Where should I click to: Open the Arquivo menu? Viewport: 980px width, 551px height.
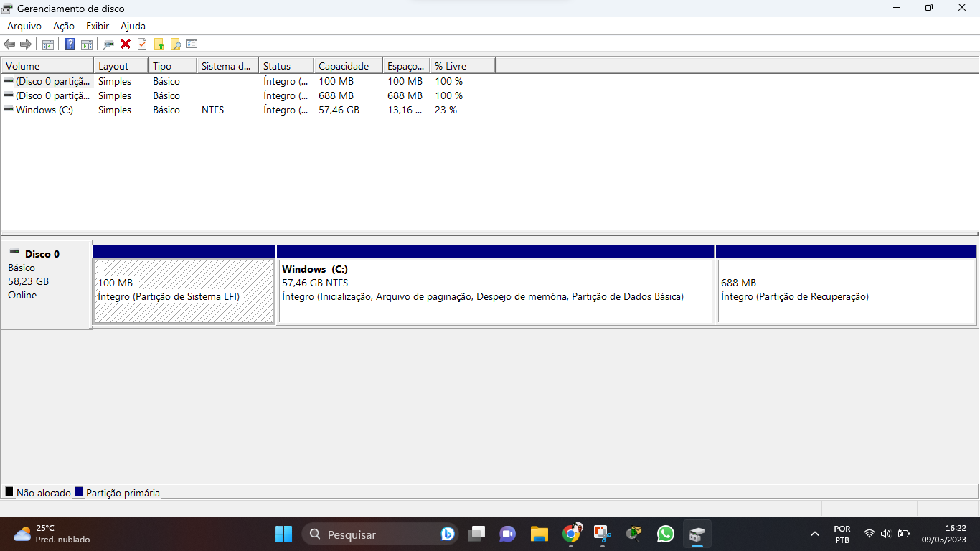coord(24,26)
